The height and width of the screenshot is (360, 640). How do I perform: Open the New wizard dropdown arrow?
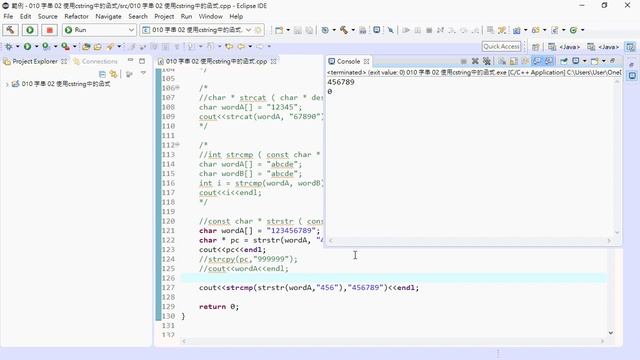288,30
